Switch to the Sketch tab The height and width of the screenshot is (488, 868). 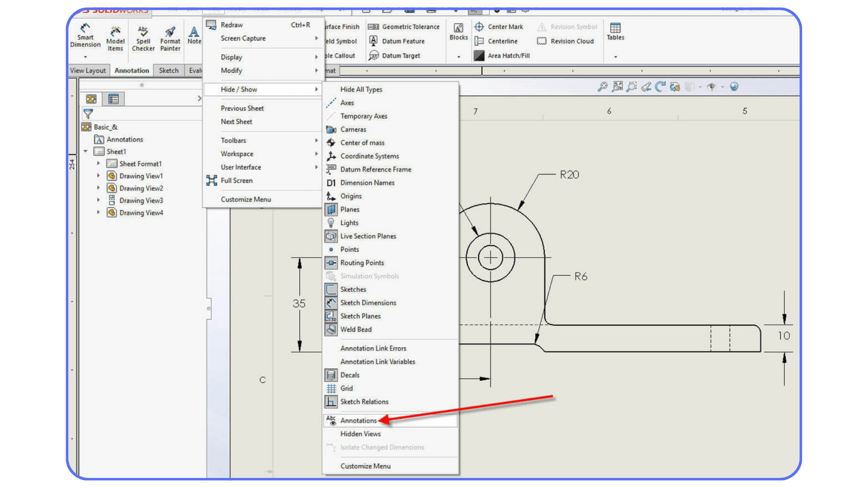pyautogui.click(x=168, y=70)
